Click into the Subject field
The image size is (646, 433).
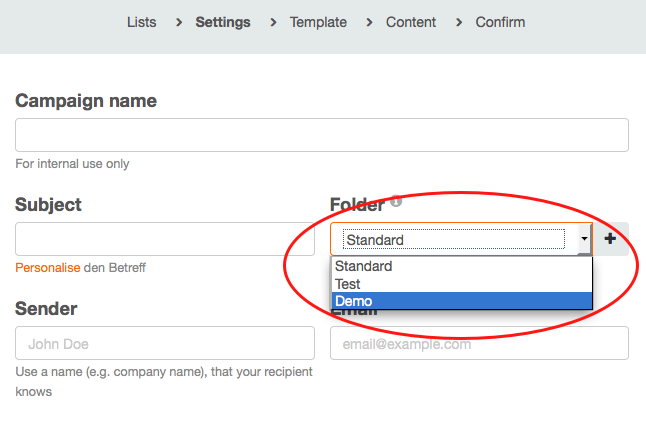(x=165, y=239)
